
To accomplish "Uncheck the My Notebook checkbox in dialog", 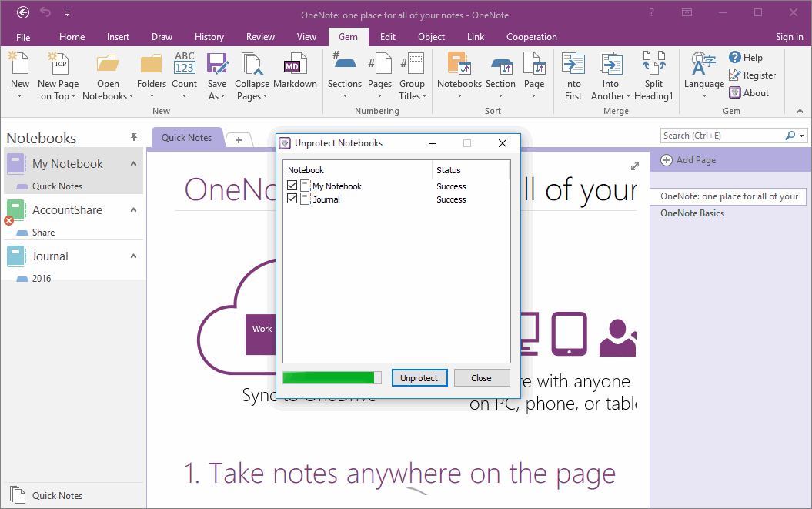I will [x=292, y=185].
